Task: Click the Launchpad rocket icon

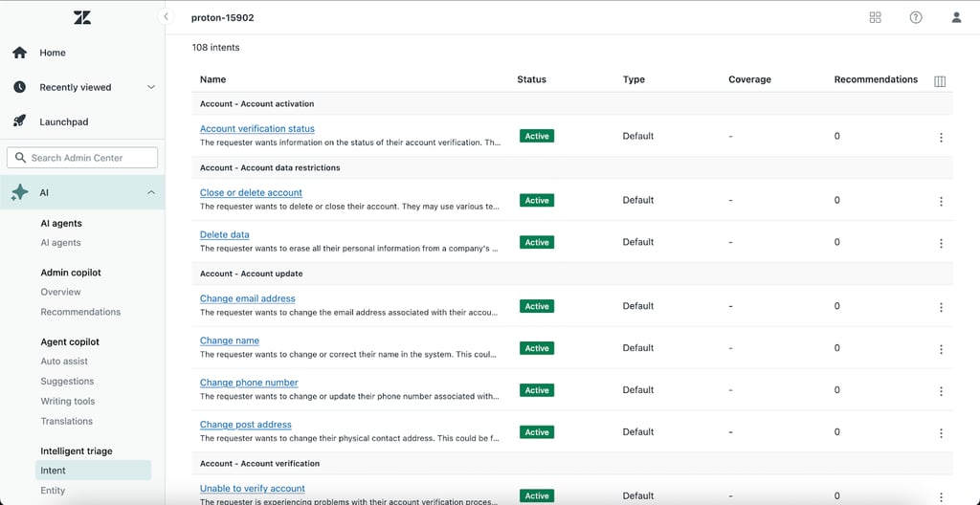Action: tap(20, 121)
